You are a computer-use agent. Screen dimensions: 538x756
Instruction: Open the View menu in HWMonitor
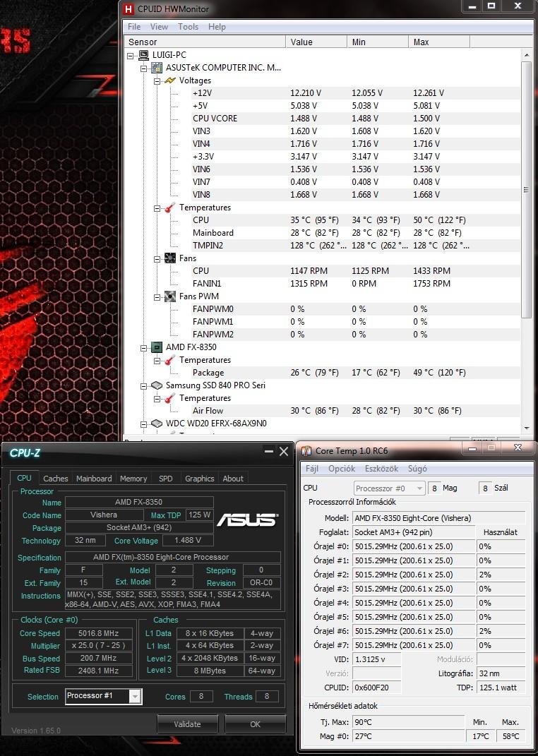159,27
